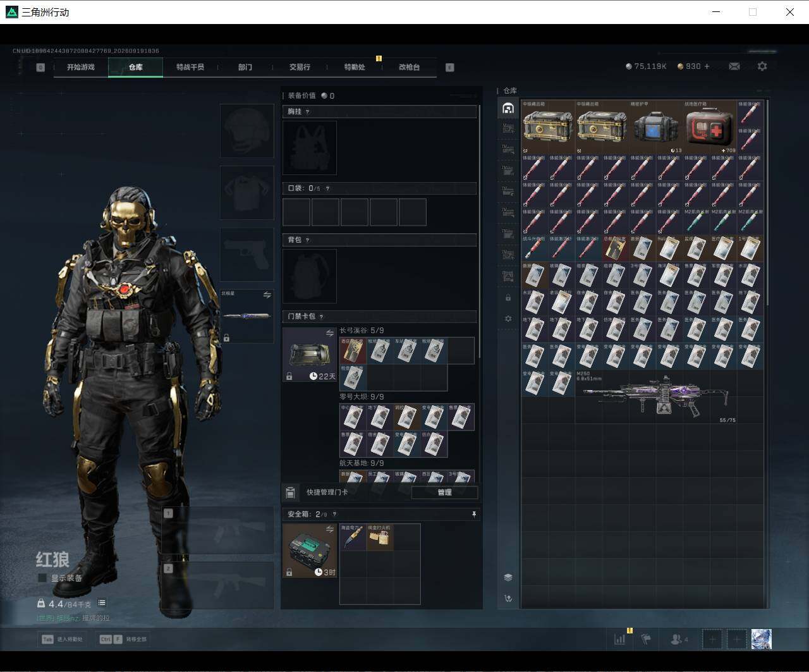Image resolution: width=809 pixels, height=672 pixels.
Task: Swap the safe box container
Action: pyautogui.click(x=329, y=529)
